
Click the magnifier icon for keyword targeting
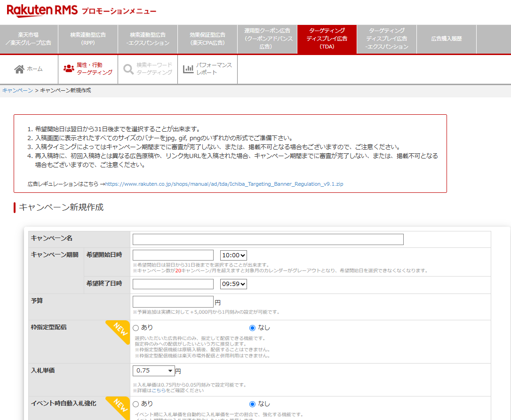point(128,69)
